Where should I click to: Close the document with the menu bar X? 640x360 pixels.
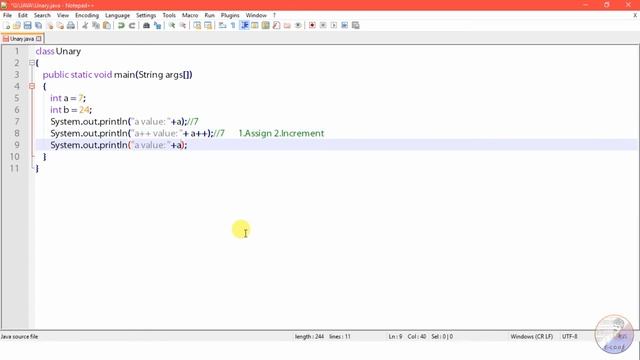point(635,15)
